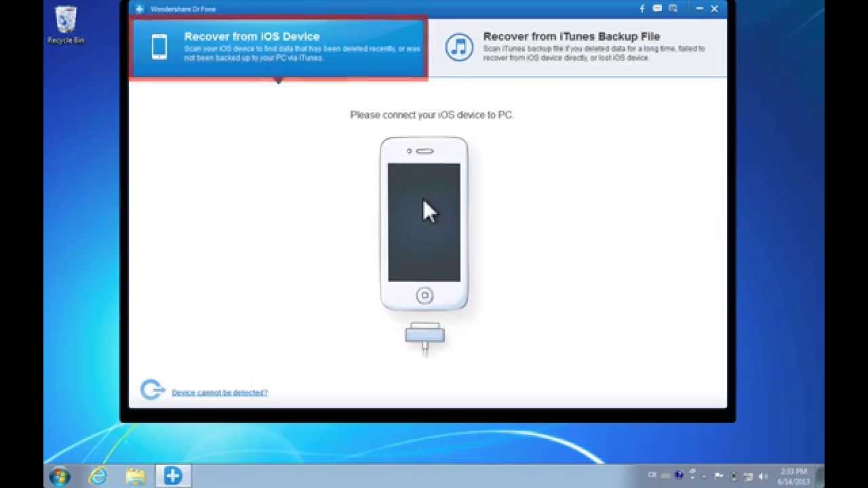The height and width of the screenshot is (488, 868).
Task: Minimize the Wondershare Dr.Fone window
Action: coord(699,9)
